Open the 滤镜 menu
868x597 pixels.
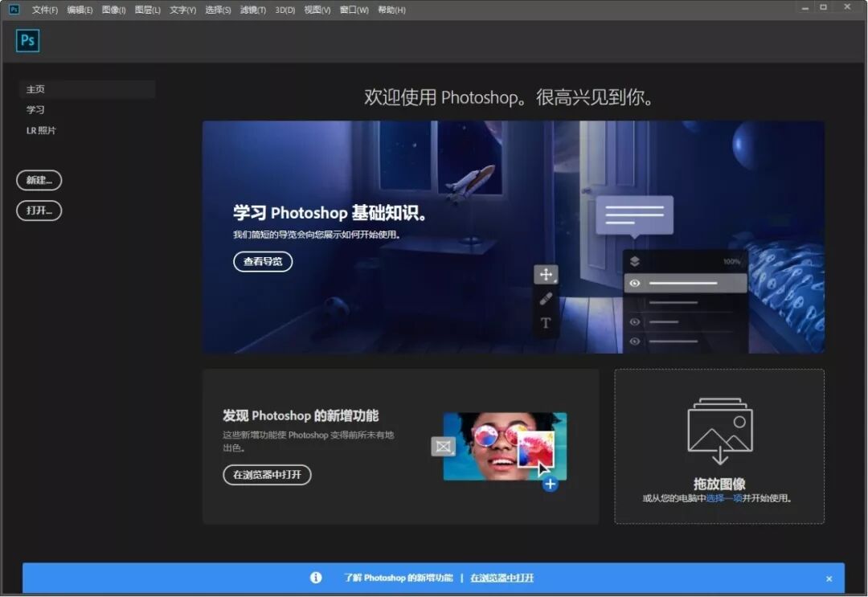coord(252,10)
